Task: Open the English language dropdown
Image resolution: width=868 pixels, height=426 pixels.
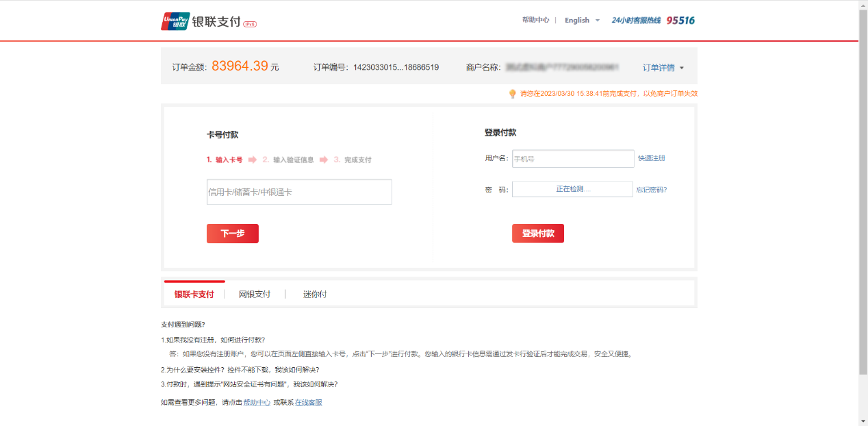Action: 582,21
